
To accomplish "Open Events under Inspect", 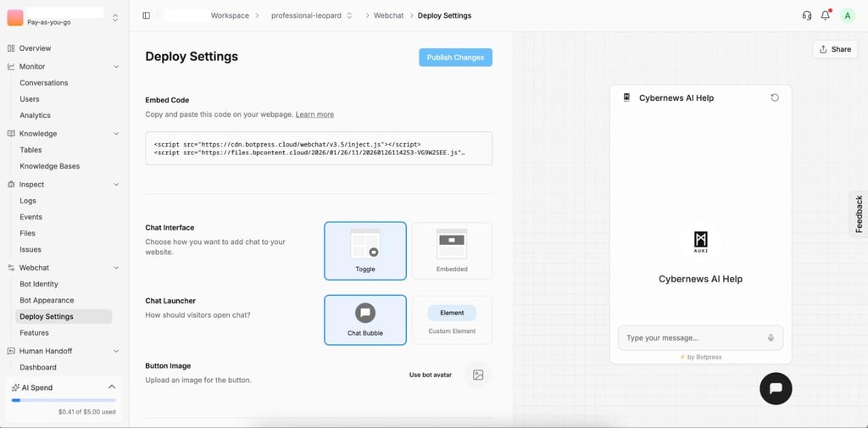I will [x=31, y=217].
